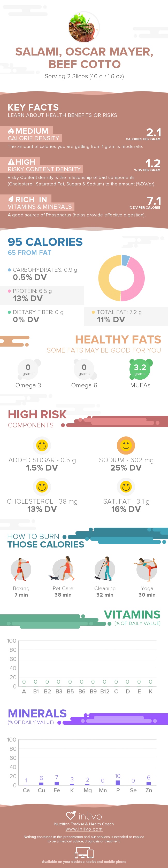Click the Pet Care dog-walking illustration
The image size is (168, 868).
click(63, 569)
